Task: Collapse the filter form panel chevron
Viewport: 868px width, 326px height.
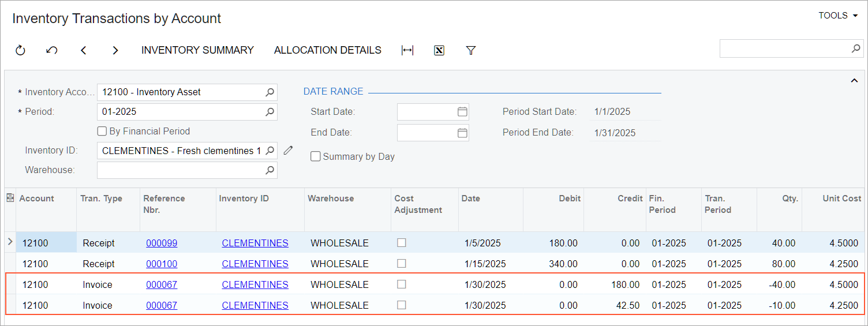Action: click(x=854, y=81)
